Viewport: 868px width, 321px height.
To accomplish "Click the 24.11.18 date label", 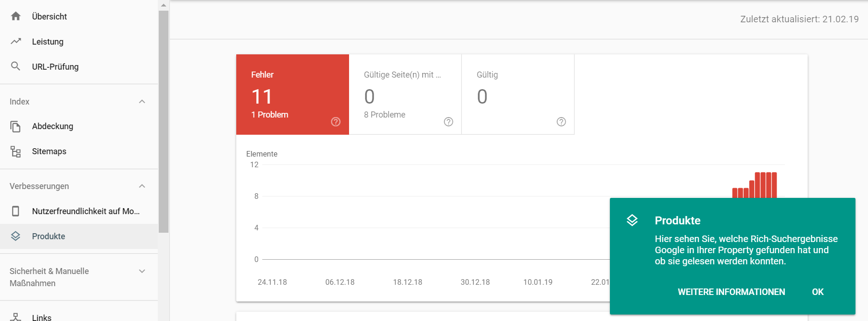I will (x=272, y=282).
